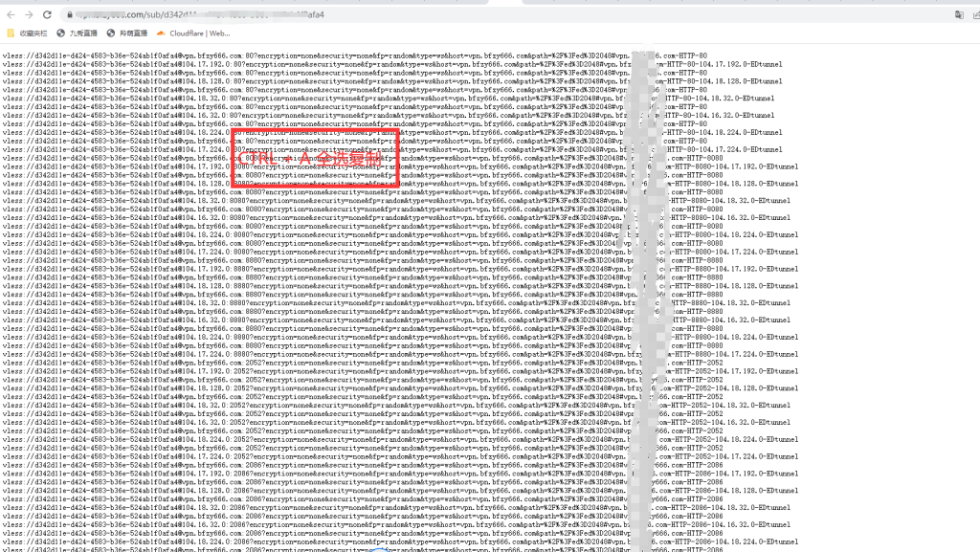Click the orange Cloudflare cloud favicon
Image resolution: width=980 pixels, height=552 pixels.
[160, 33]
